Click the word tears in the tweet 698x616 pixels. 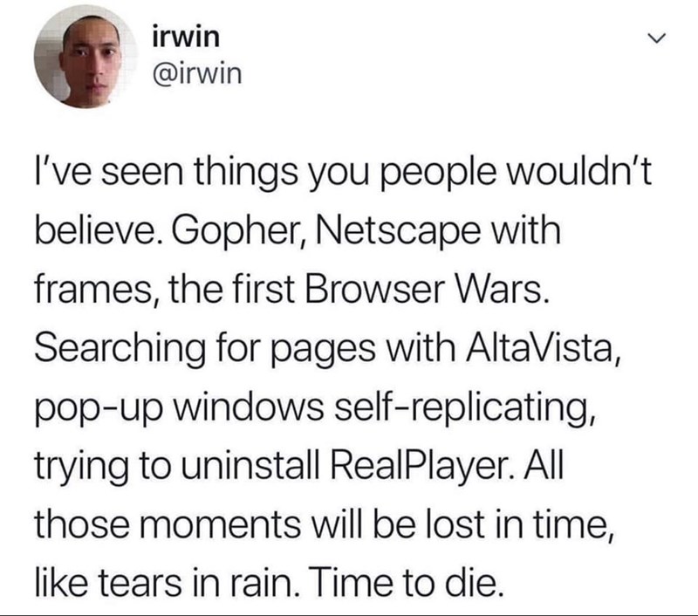(140, 583)
